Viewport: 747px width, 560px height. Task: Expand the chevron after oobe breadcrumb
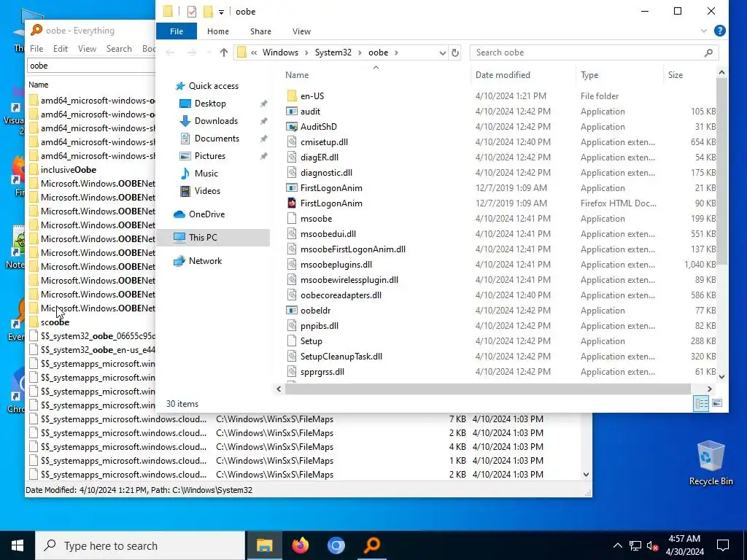tap(396, 52)
